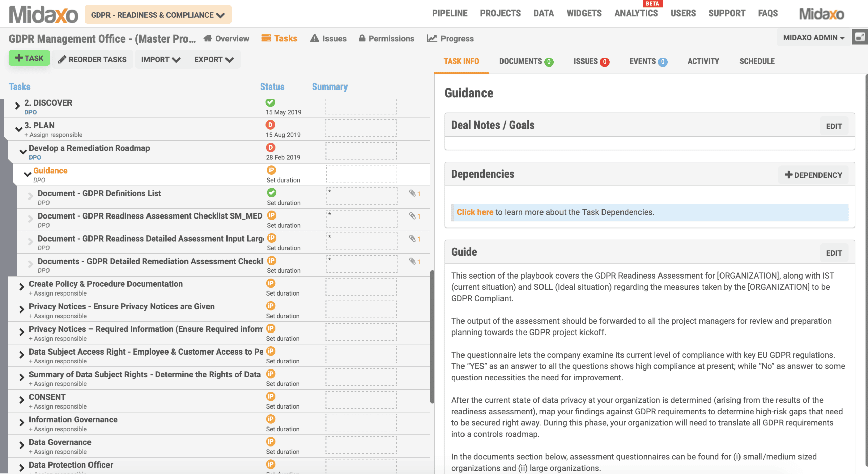Open the Issues warning triangle tab
Screen dimensions: 868x474
328,38
